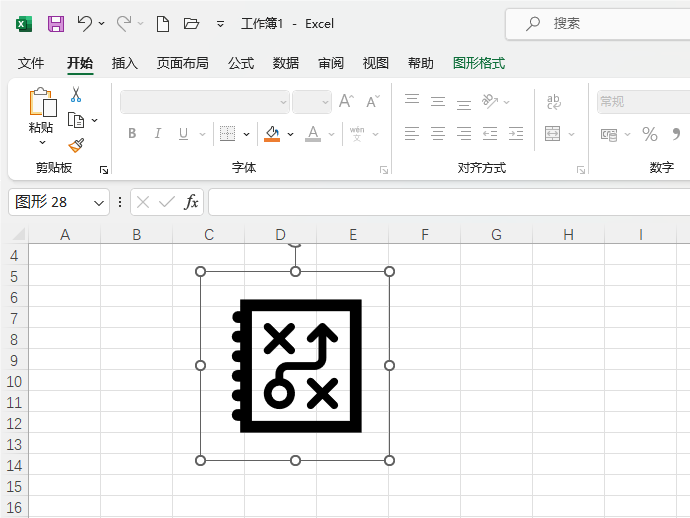
Task: Open the Copy options dropdown arrow
Action: [x=94, y=120]
